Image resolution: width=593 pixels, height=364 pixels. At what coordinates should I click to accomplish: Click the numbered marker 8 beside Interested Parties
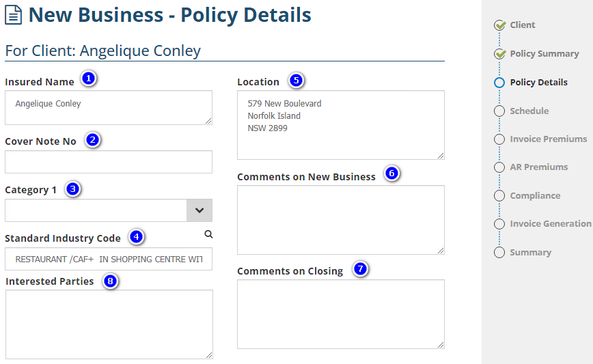point(109,281)
